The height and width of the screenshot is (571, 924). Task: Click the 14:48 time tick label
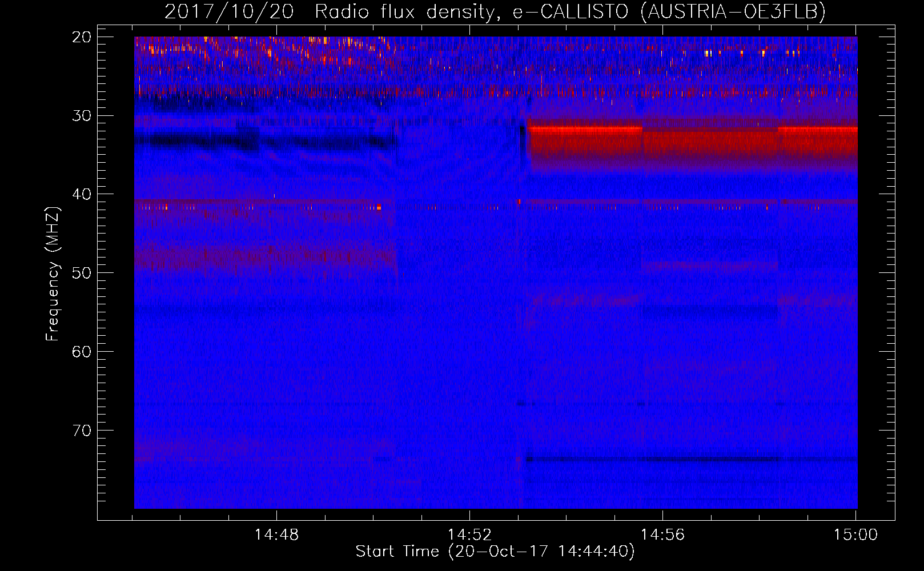tap(276, 535)
